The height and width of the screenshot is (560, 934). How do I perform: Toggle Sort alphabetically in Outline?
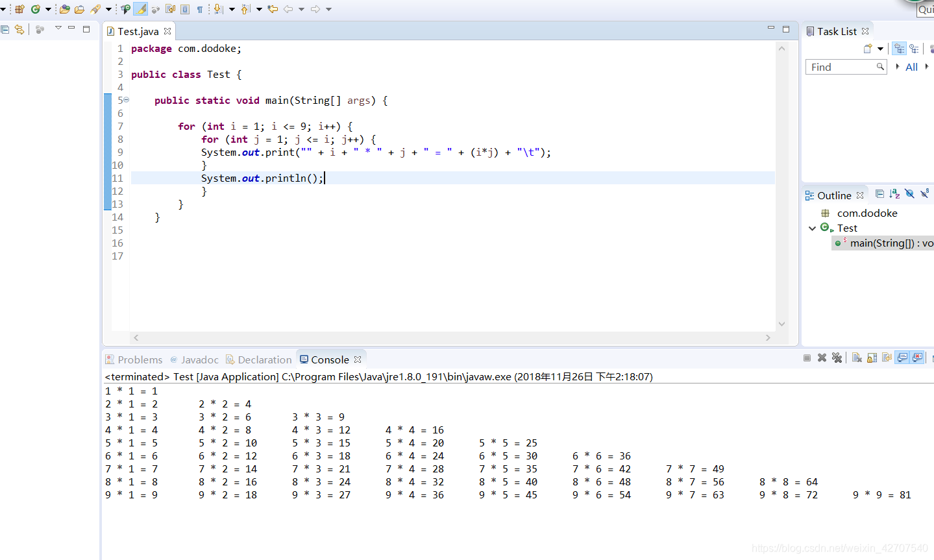894,193
